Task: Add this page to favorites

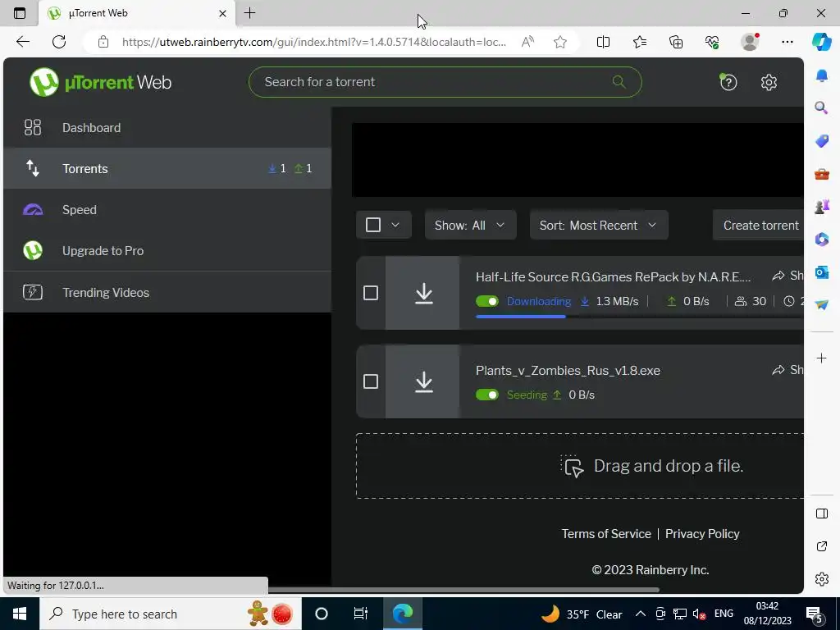Action: [559, 42]
